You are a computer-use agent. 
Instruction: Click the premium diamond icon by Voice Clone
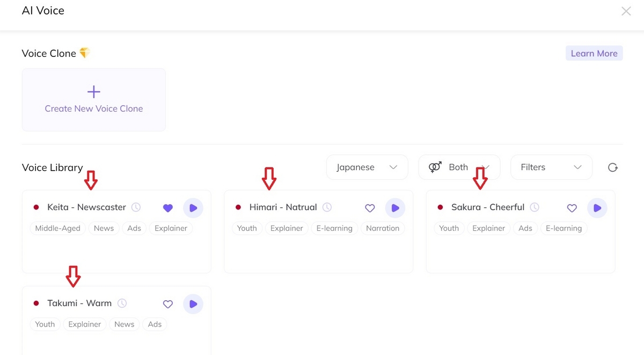click(x=84, y=53)
